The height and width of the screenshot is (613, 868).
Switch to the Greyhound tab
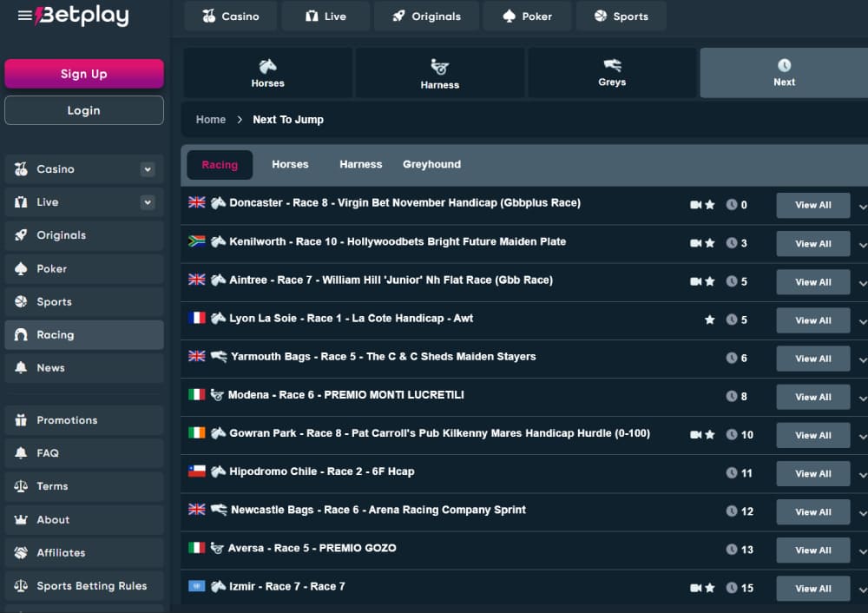[x=431, y=164]
